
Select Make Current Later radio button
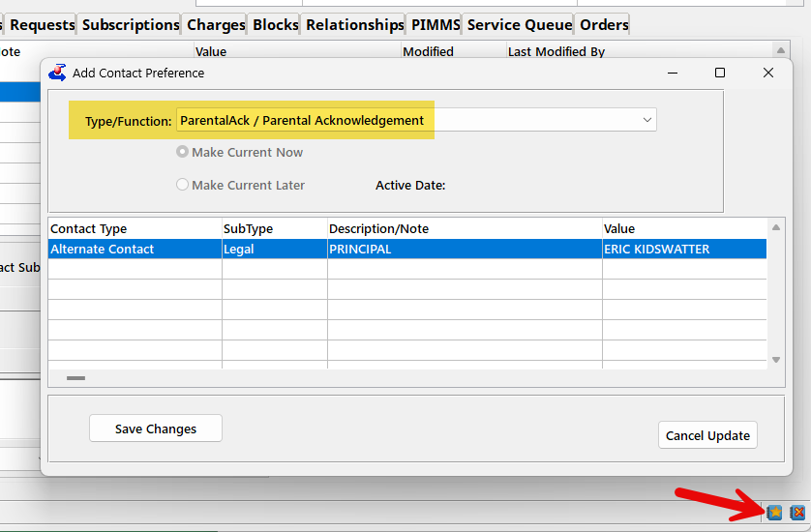[182, 185]
